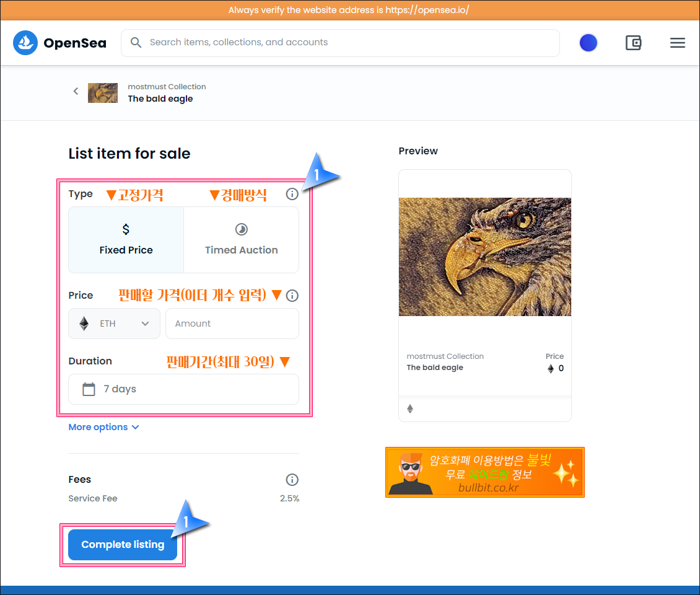This screenshot has height=595, width=700.
Task: Open the bald eagle header thumbnail
Action: pos(103,93)
